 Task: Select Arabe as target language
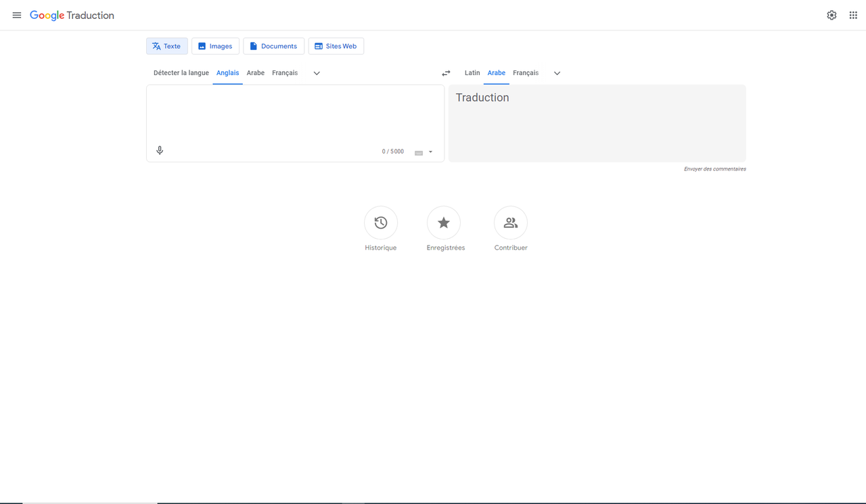(x=497, y=73)
